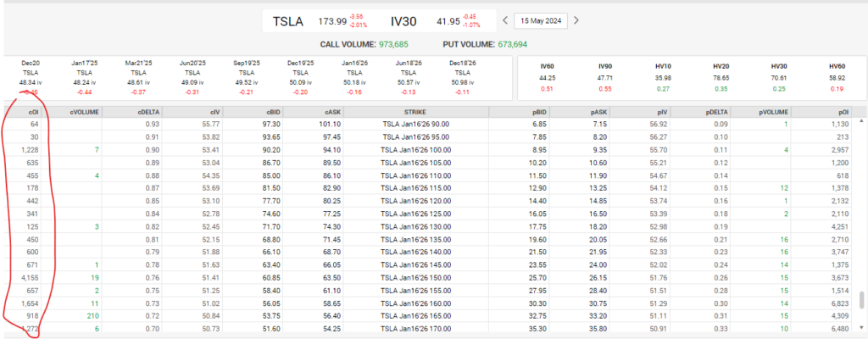
Task: Click the table's vertical scrollbar thumb
Action: tap(861, 301)
